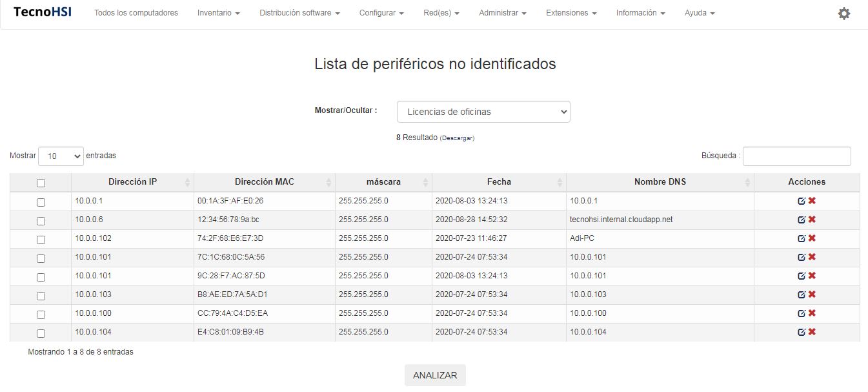
Task: Open the Licencias de oficinas dropdown
Action: tap(483, 112)
